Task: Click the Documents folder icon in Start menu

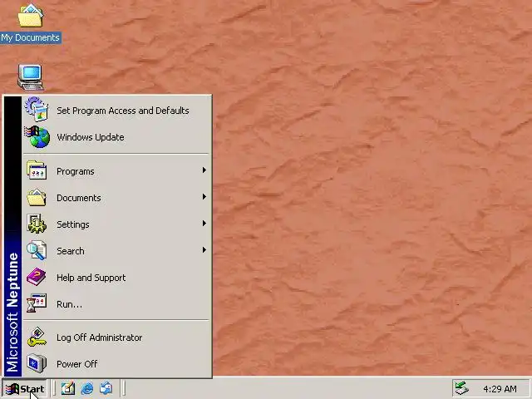Action: click(x=37, y=197)
